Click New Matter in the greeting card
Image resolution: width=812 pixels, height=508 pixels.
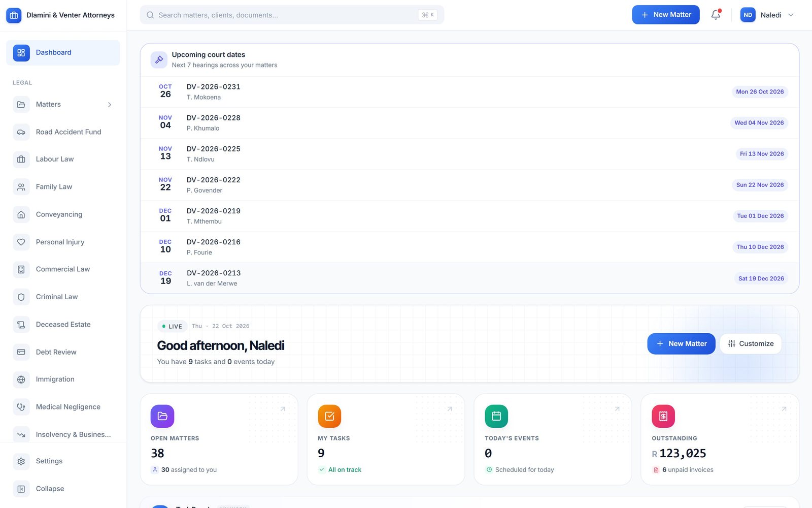pyautogui.click(x=681, y=344)
